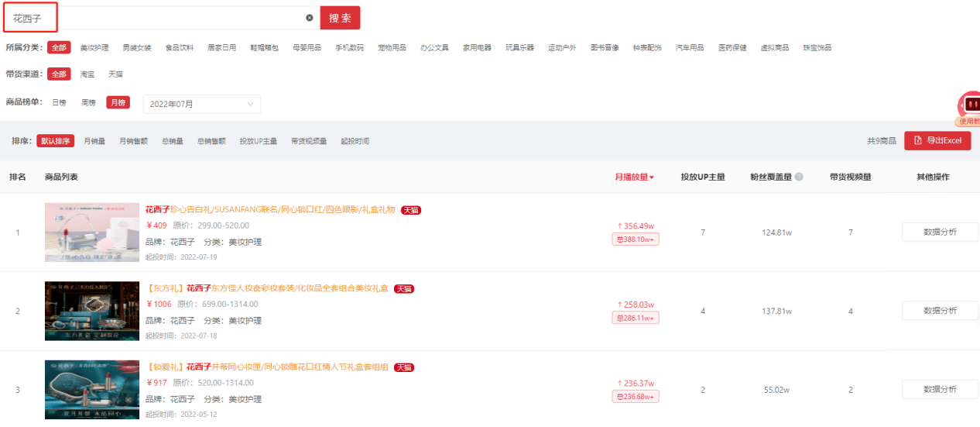Sort by 月销量
The image size is (980, 427).
(94, 141)
